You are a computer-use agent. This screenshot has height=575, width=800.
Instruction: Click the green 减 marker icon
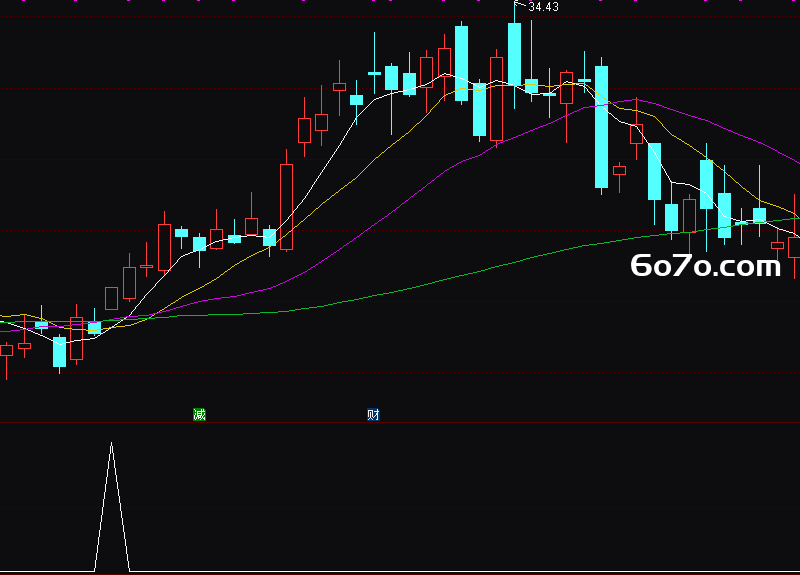pyautogui.click(x=199, y=414)
